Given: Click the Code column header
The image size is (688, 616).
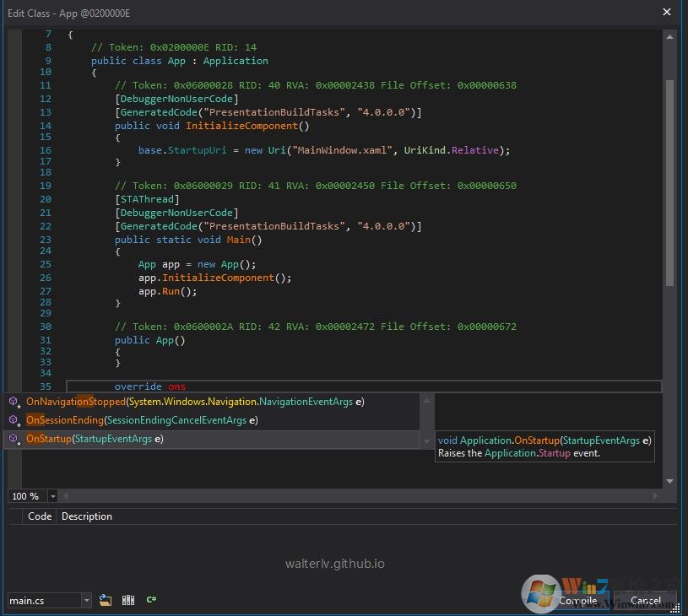Looking at the screenshot, I should [x=40, y=516].
